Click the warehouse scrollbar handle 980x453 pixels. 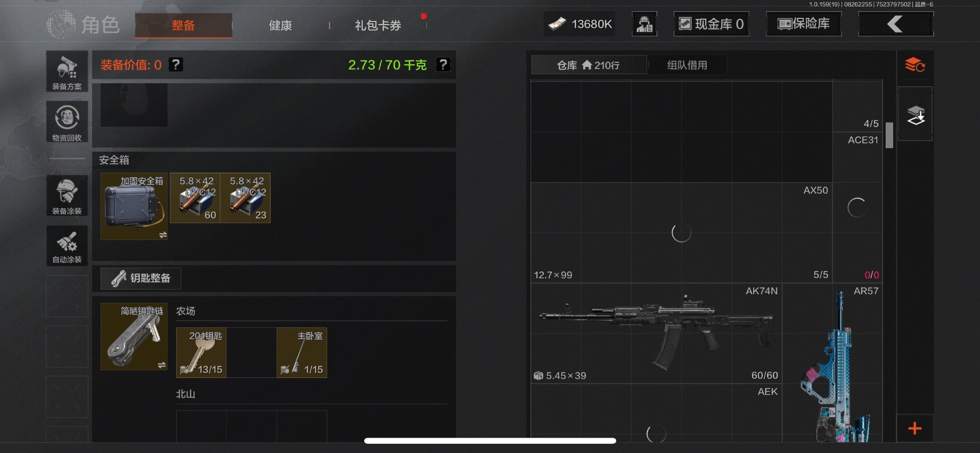(889, 135)
